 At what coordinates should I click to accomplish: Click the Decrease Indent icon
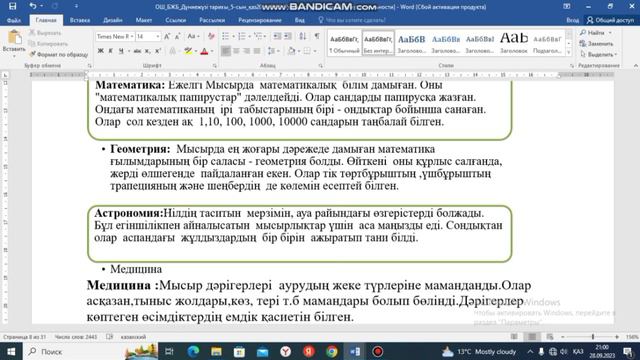click(278, 36)
